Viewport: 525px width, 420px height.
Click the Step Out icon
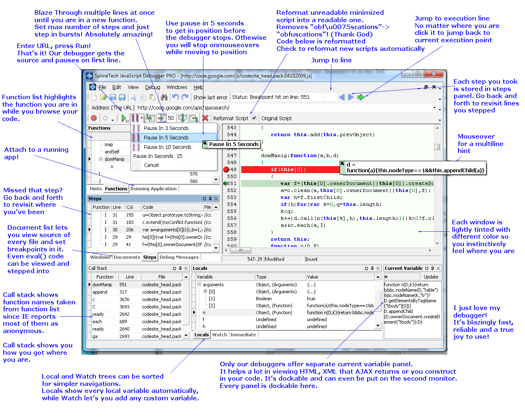coord(194,118)
